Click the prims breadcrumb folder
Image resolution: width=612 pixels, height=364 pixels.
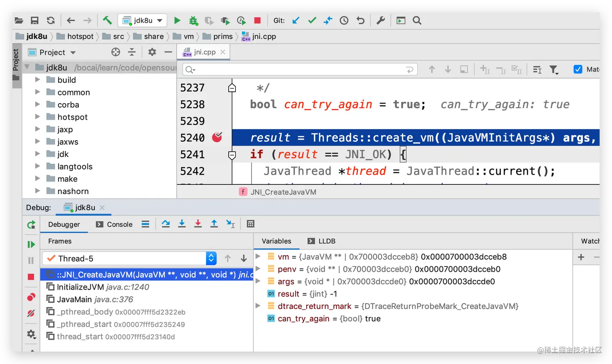[x=218, y=36]
